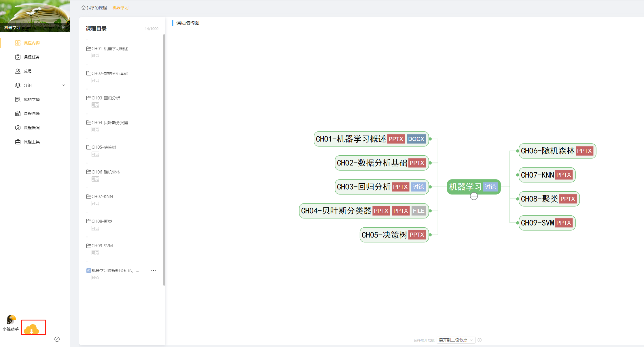Image resolution: width=644 pixels, height=347 pixels.
Task: Click the ellipsis next to 机器学习课程相关讨论
Action: tap(154, 270)
